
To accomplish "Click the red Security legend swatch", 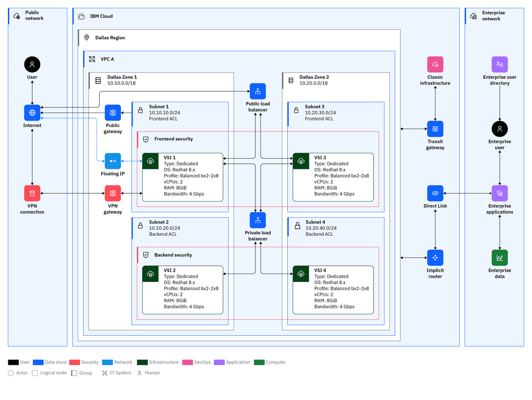I will coord(75,362).
